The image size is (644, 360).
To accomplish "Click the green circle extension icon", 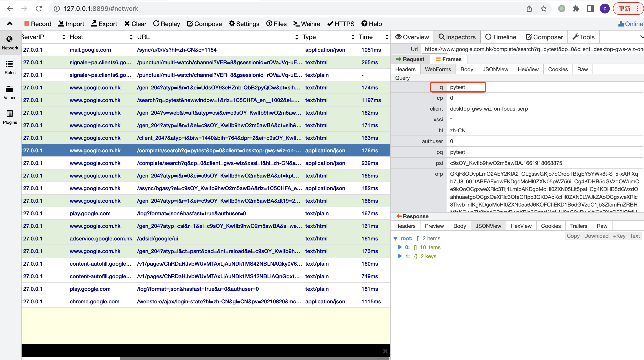I will pyautogui.click(x=561, y=9).
